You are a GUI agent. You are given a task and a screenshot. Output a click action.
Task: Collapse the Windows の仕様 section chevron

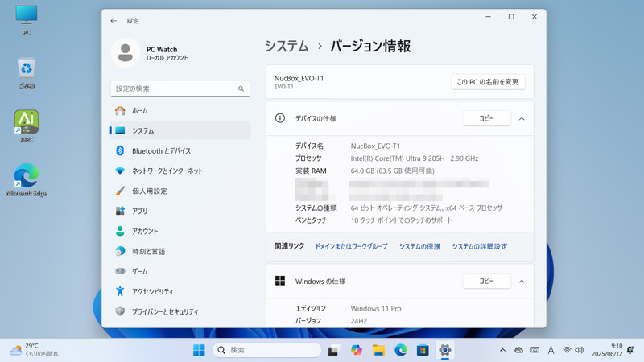point(522,281)
